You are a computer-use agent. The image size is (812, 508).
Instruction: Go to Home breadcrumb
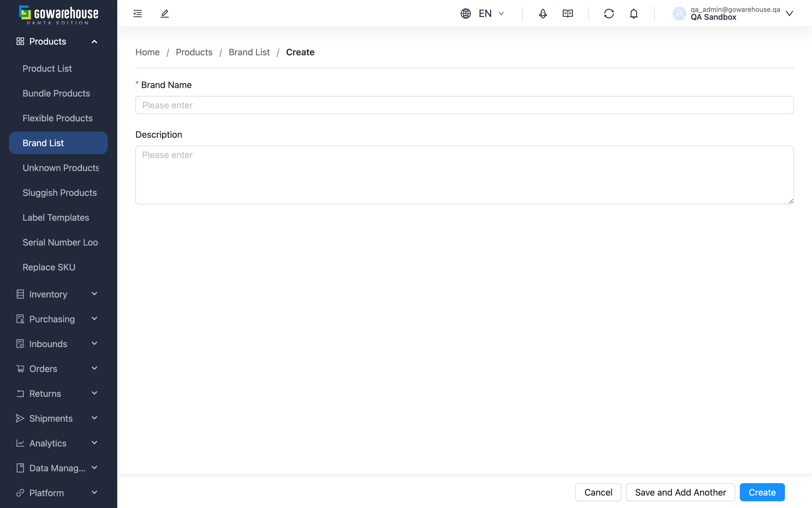coord(147,52)
